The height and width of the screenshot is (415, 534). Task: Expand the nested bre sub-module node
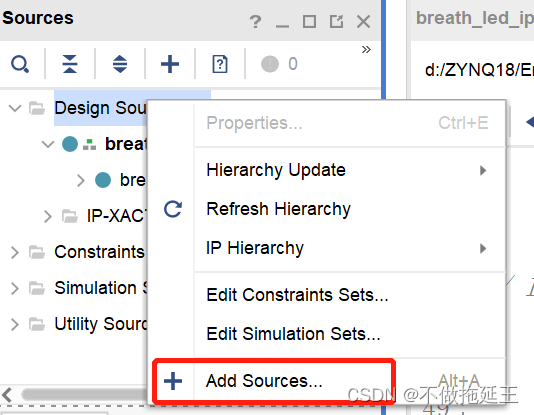pyautogui.click(x=80, y=180)
